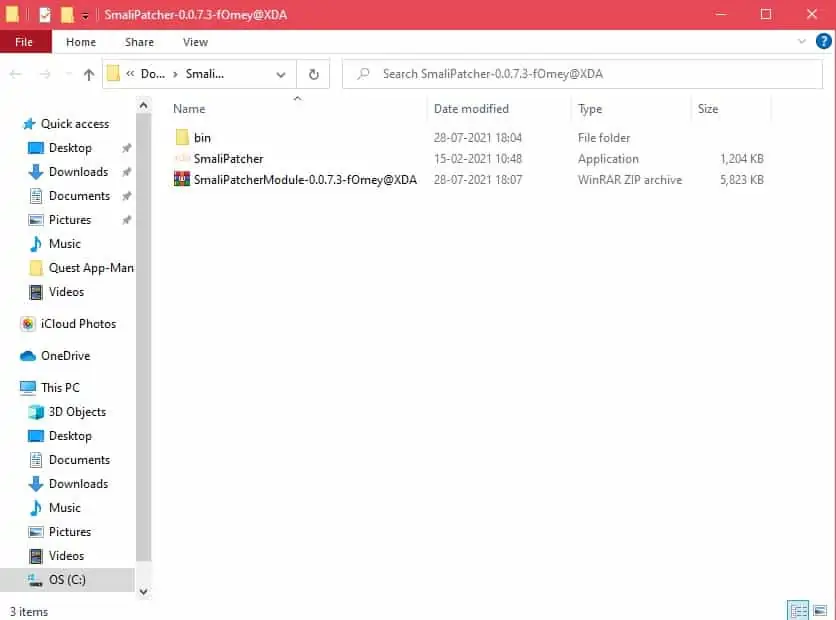Viewport: 836px width, 620px height.
Task: Click the iCloud Photos sidebar icon
Action: 29,324
